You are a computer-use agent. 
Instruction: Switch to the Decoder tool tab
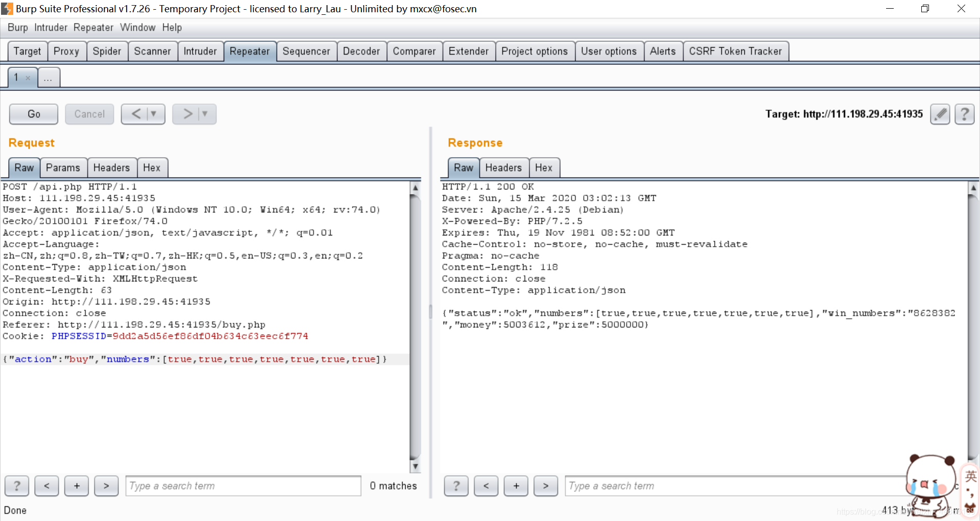click(361, 51)
